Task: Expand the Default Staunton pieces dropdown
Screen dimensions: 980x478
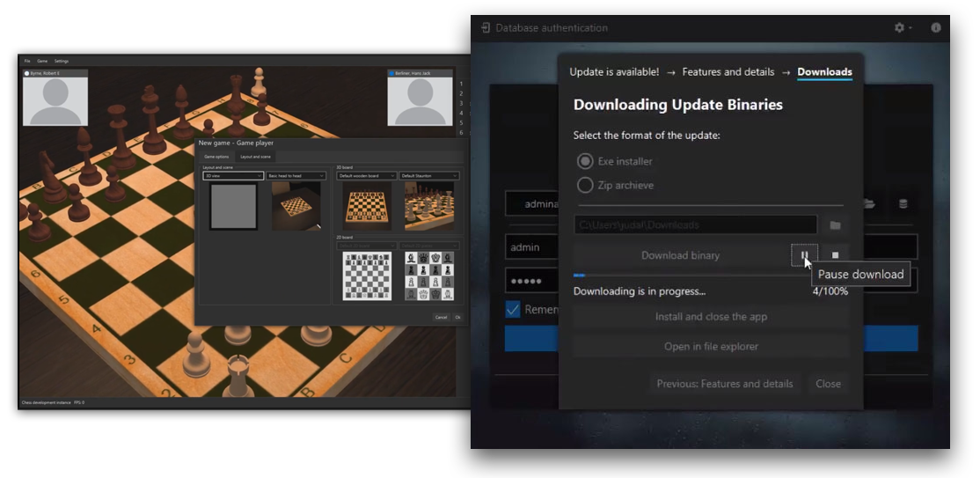Action: [x=429, y=176]
